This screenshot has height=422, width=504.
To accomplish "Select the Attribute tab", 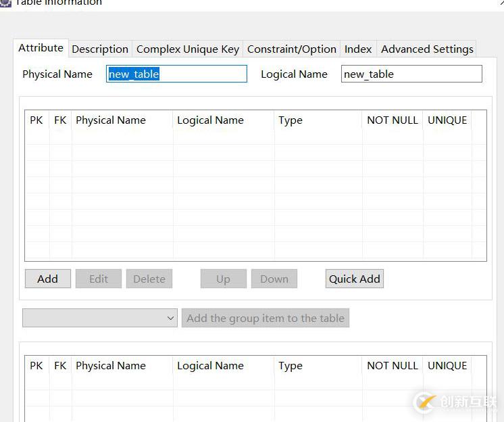I will coord(41,48).
